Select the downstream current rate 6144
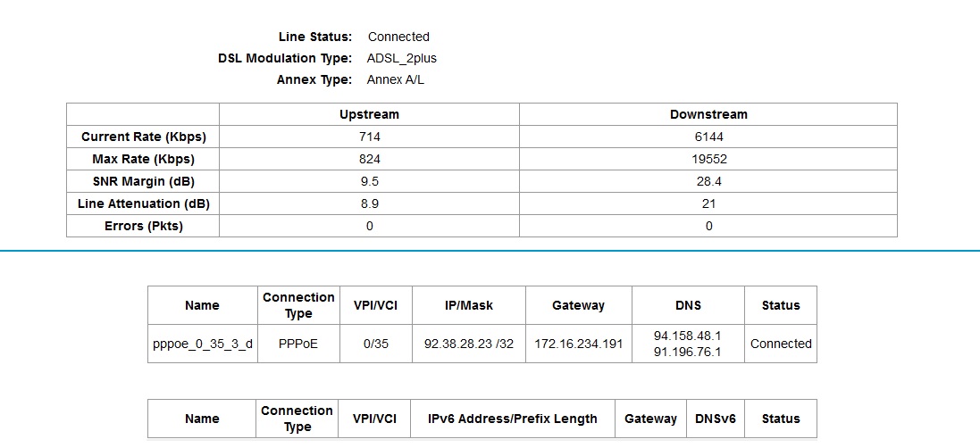This screenshot has width=980, height=448. coord(708,137)
